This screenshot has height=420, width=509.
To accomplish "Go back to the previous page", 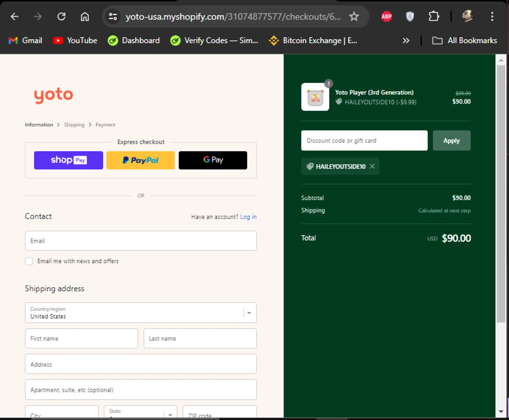I will point(15,16).
